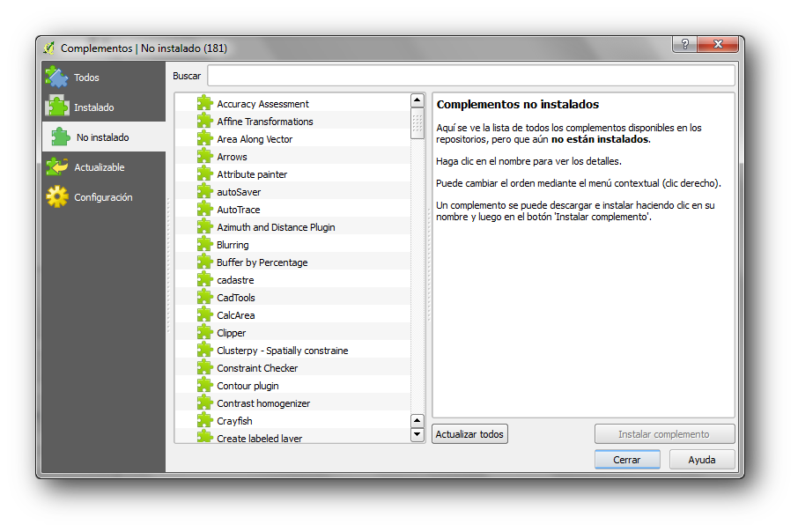
Task: Click the Instalar complemento button
Action: [x=664, y=434]
